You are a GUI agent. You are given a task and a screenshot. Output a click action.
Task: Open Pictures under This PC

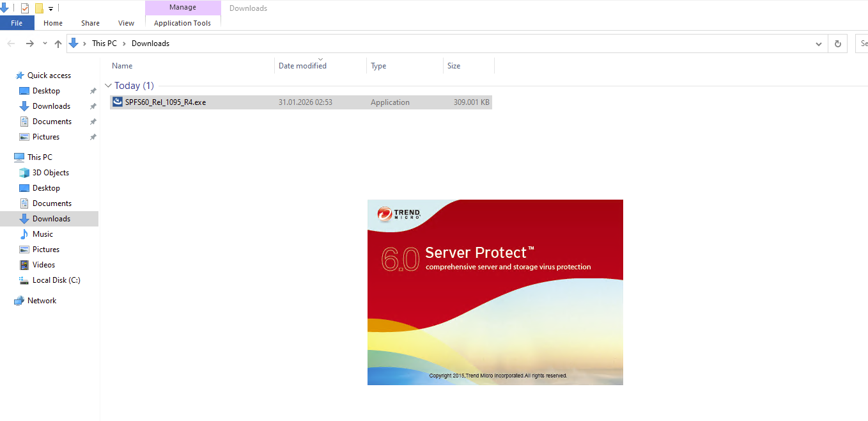pyautogui.click(x=46, y=250)
